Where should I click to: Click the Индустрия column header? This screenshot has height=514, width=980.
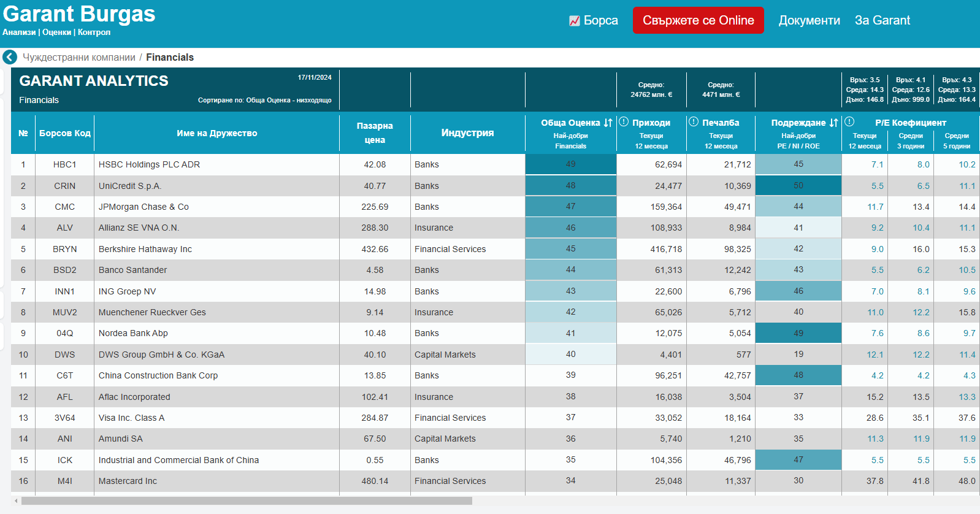click(x=467, y=133)
